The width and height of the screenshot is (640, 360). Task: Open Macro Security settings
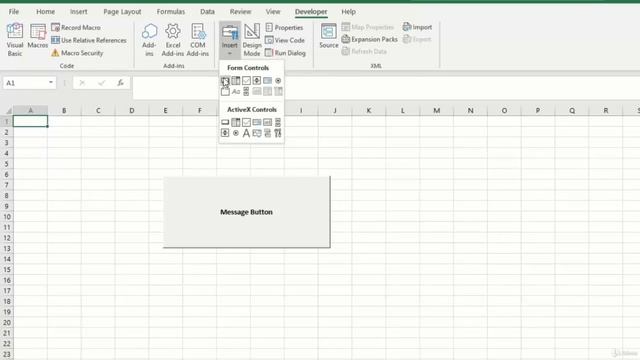pyautogui.click(x=77, y=53)
